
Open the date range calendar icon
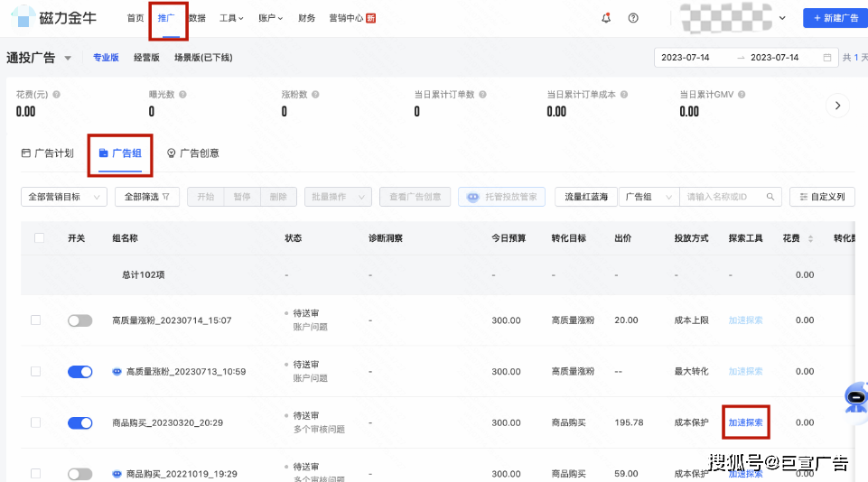click(x=827, y=58)
